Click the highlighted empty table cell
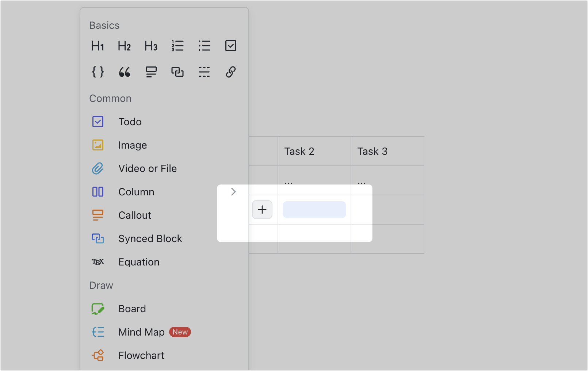588x371 pixels. click(x=314, y=210)
